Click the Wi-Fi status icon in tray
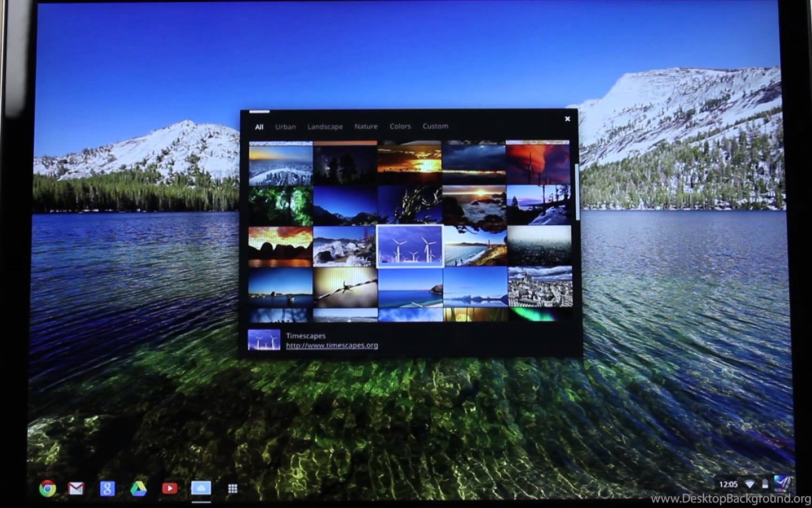This screenshot has height=508, width=812. click(x=749, y=484)
